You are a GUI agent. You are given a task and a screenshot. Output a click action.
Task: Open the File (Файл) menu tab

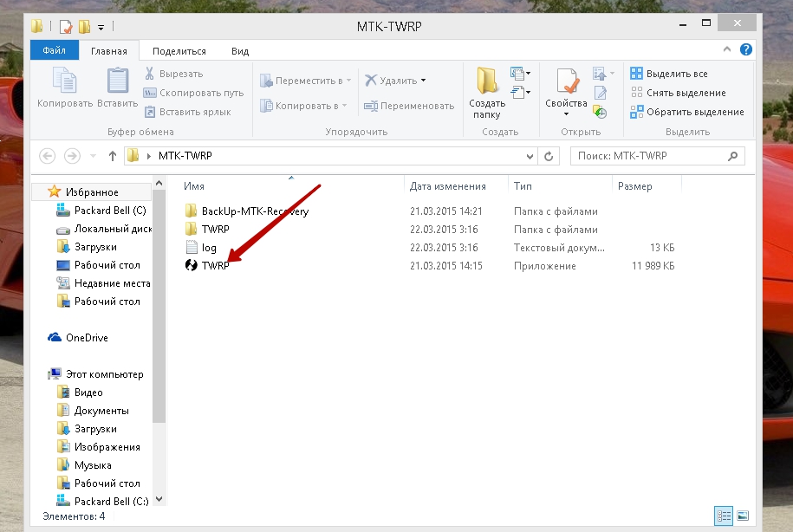(x=55, y=51)
